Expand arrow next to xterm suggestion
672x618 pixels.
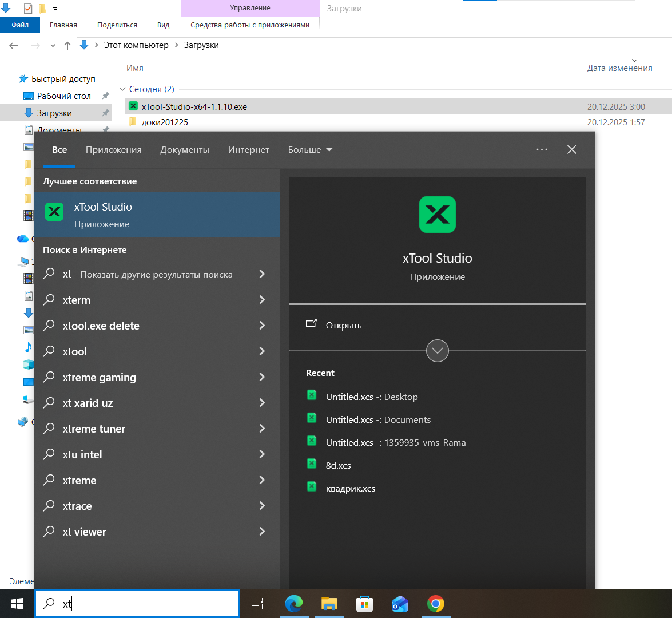pos(263,300)
